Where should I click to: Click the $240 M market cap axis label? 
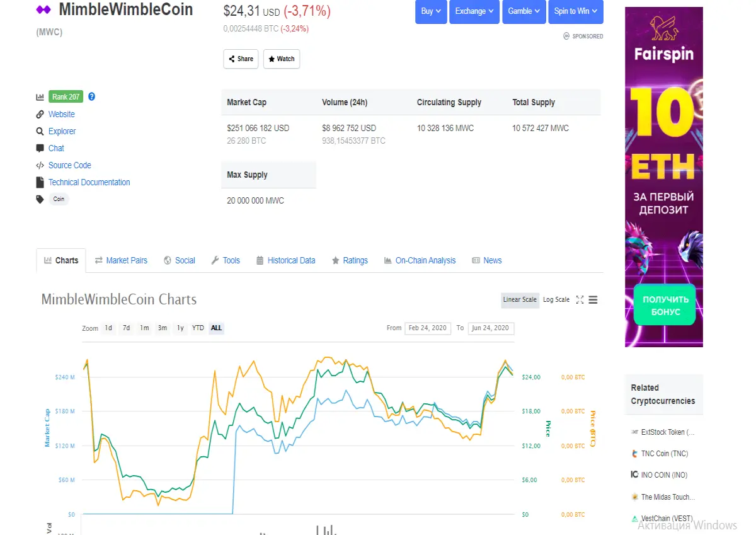point(65,377)
